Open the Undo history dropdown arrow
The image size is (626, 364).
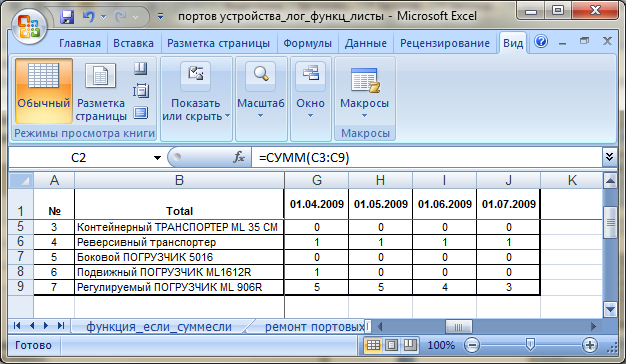point(103,17)
